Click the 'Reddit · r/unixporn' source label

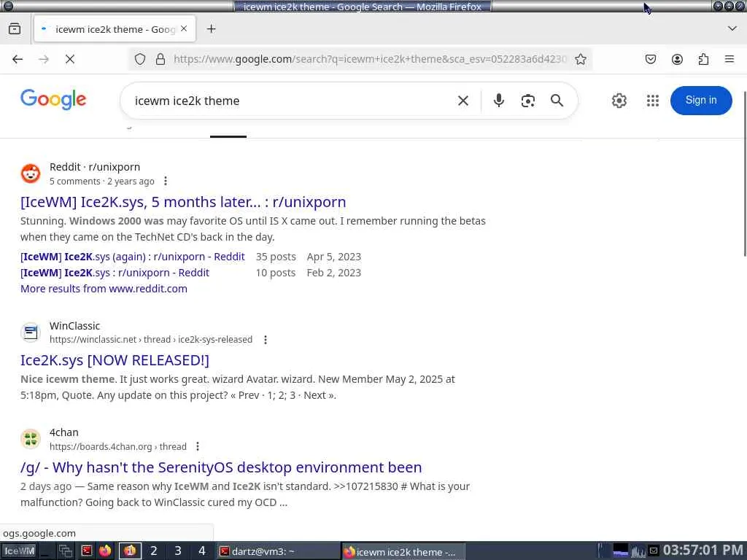[x=95, y=167]
